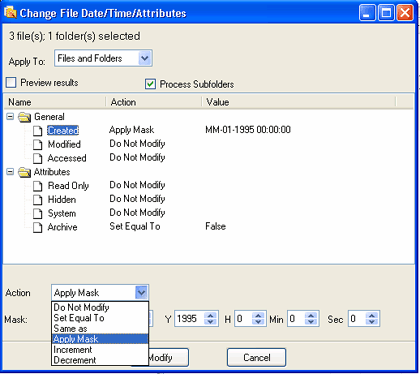The width and height of the screenshot is (420, 374).
Task: Select the Archive tree item
Action: pos(62,227)
